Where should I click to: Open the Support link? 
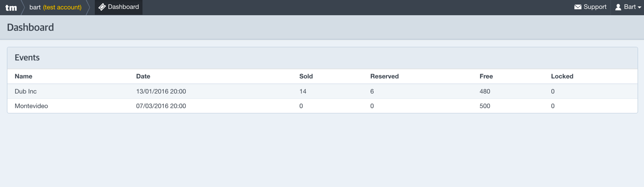tap(590, 7)
